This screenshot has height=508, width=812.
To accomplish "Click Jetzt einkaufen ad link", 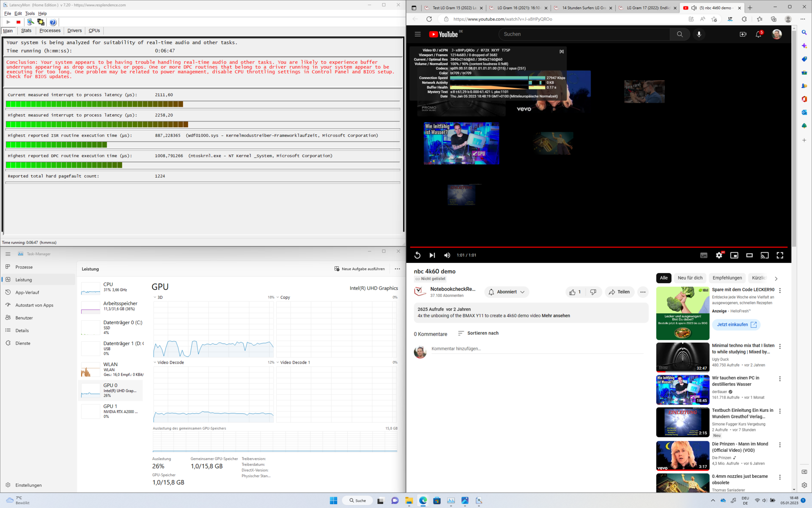I will 736,325.
